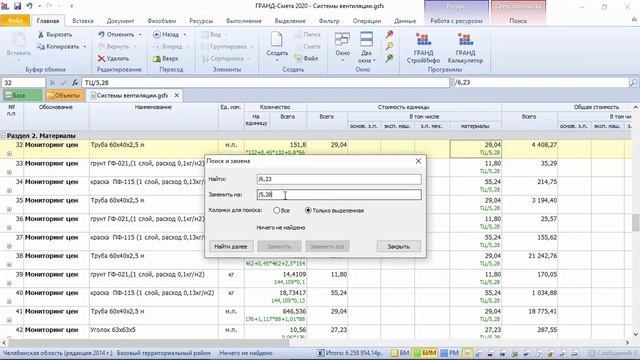640x360 pixels.
Task: Switch to the Документ ribbon tab
Action: [x=120, y=21]
